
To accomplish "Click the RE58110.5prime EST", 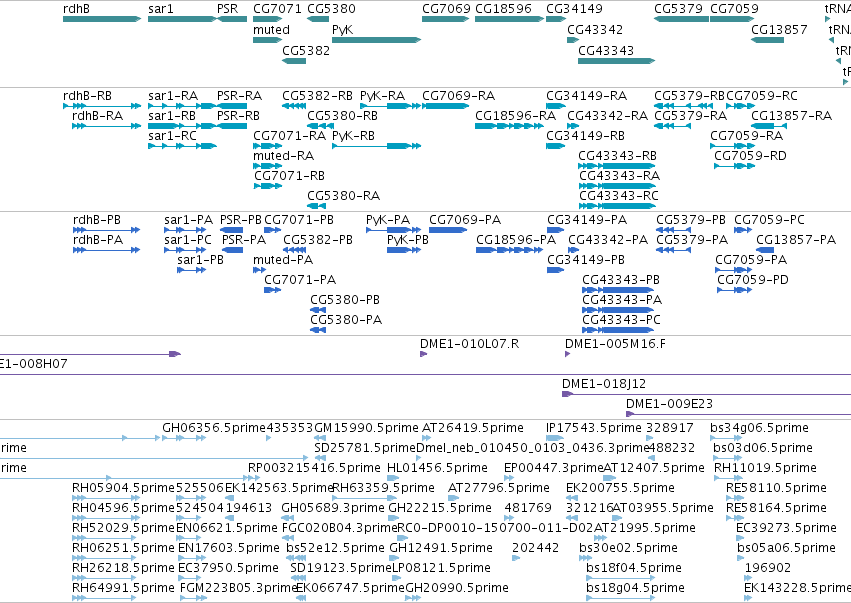I will tap(734, 498).
